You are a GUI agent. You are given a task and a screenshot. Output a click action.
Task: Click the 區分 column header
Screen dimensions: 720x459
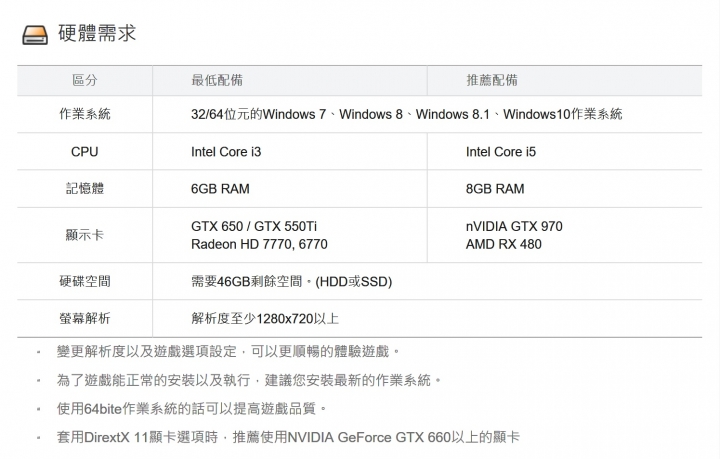[85, 80]
